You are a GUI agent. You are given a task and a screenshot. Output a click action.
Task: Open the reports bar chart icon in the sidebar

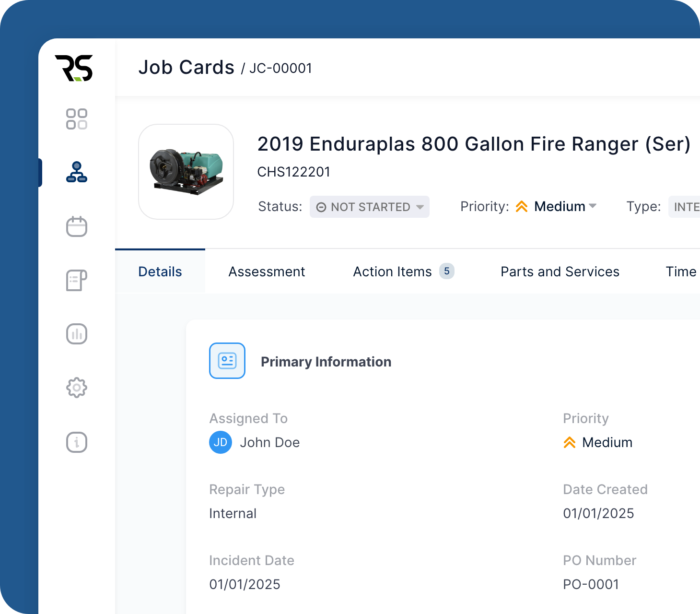click(x=77, y=334)
